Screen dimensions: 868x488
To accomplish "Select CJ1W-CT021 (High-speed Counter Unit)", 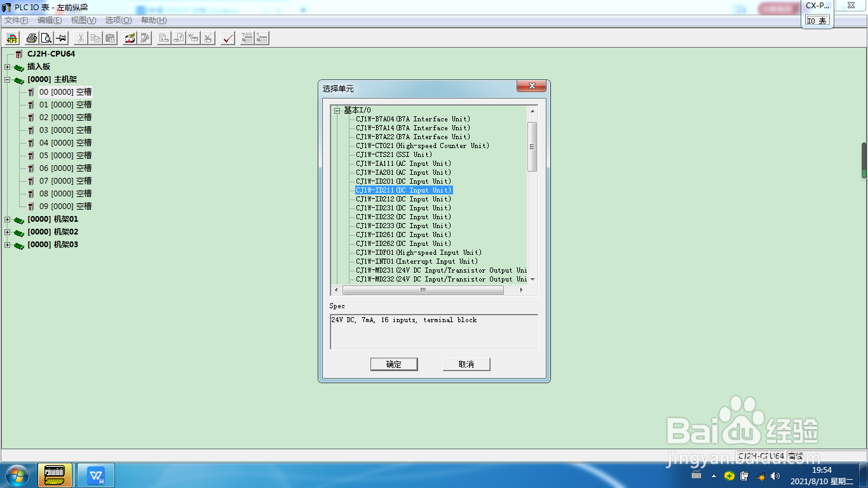I will pyautogui.click(x=423, y=146).
